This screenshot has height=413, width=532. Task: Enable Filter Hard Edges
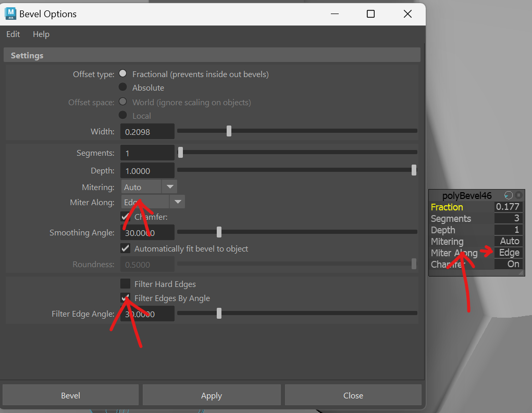pyautogui.click(x=125, y=284)
